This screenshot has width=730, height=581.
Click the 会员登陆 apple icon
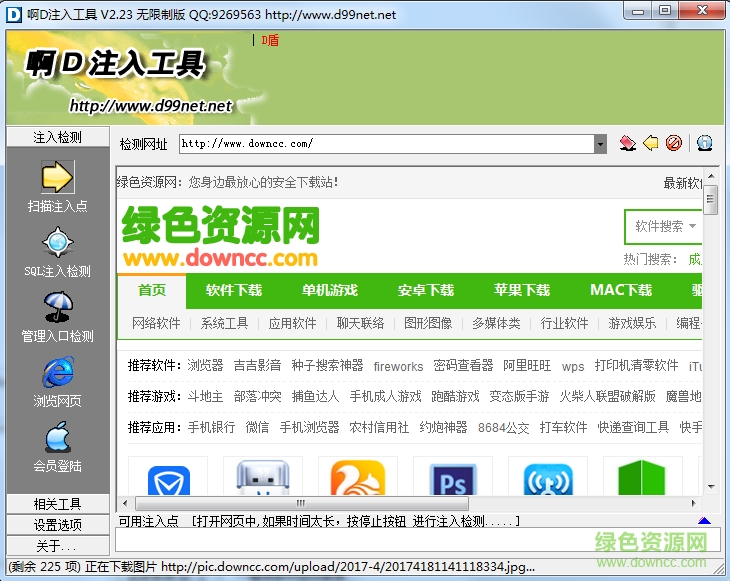(57, 437)
